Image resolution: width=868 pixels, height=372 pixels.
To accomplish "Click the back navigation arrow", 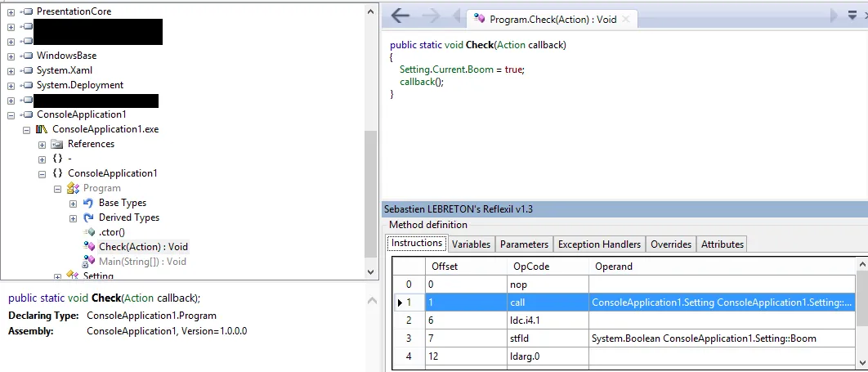I will pos(400,16).
